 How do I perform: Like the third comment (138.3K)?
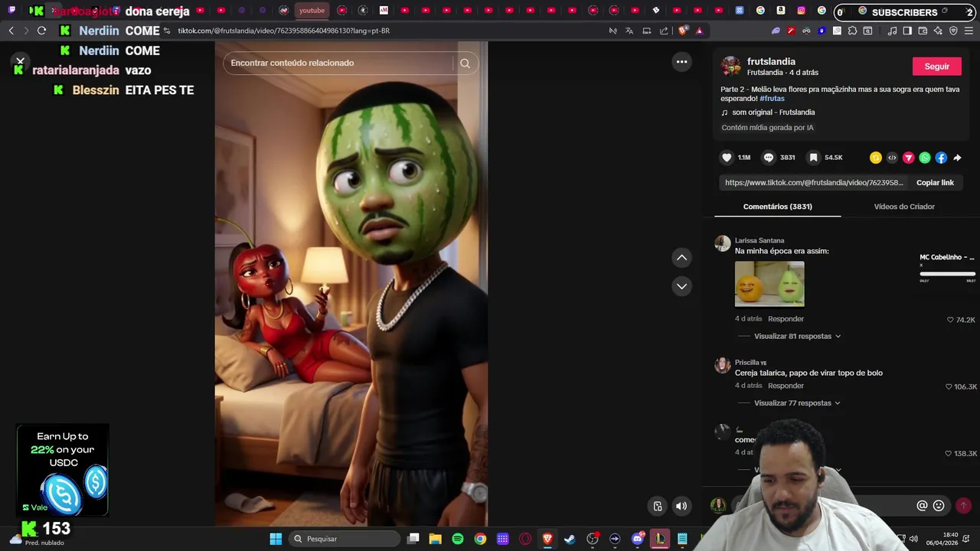click(x=949, y=454)
